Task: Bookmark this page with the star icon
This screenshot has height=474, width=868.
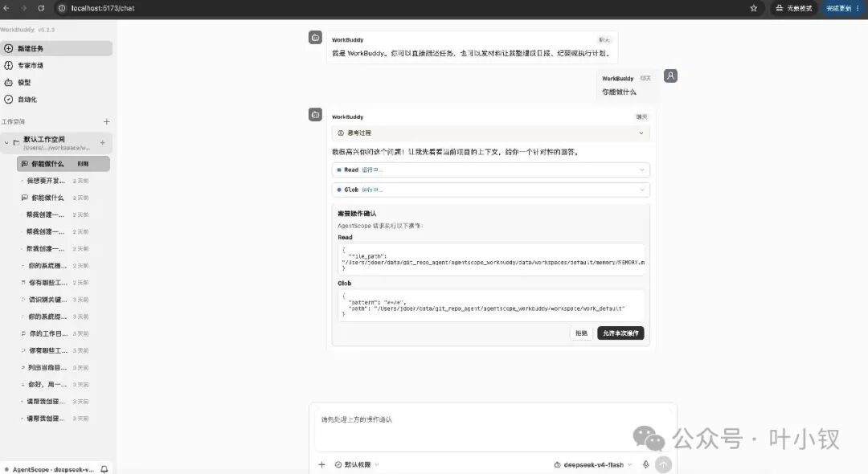Action: 753,8
